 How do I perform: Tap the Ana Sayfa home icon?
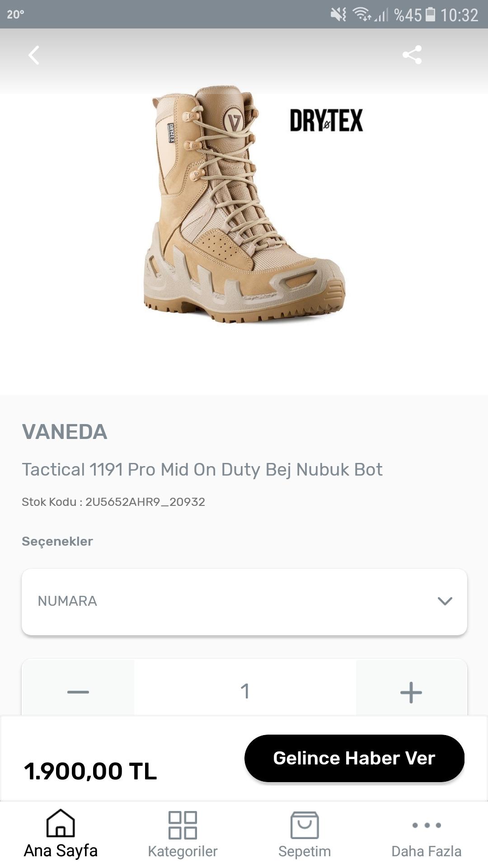pos(61,823)
